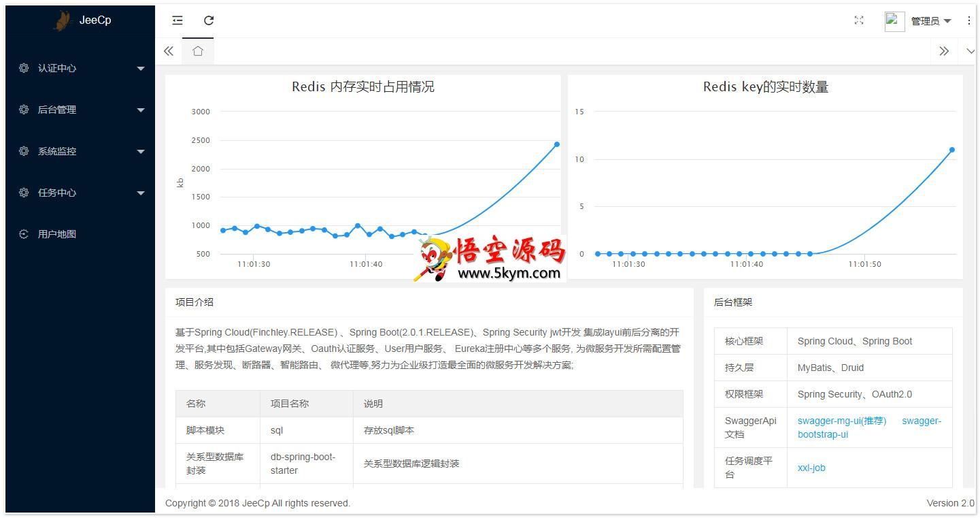Click the last data point on Redis memory chart

coord(557,144)
